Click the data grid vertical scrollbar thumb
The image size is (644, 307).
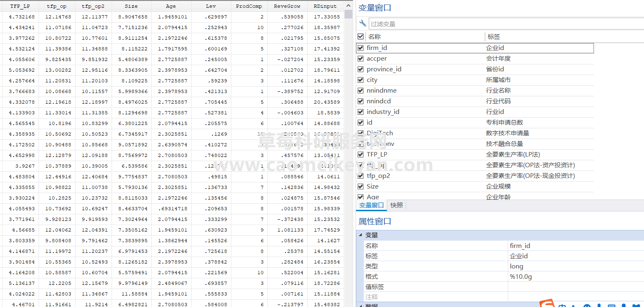tap(348, 14)
